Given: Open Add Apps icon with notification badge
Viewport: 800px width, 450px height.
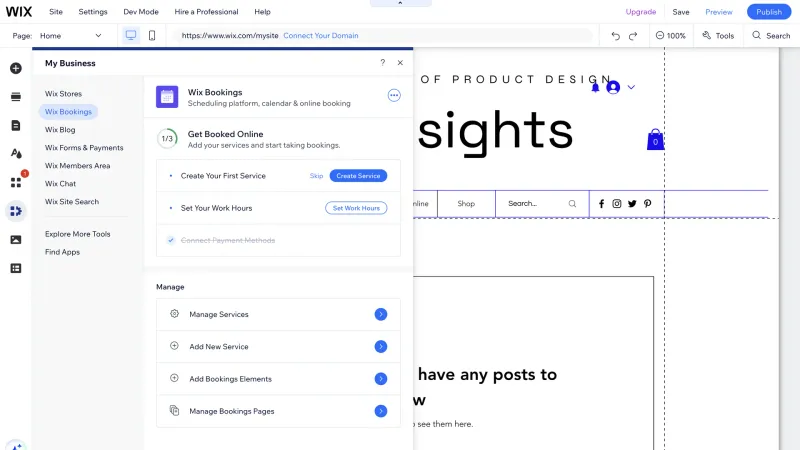Looking at the screenshot, I should [x=16, y=182].
